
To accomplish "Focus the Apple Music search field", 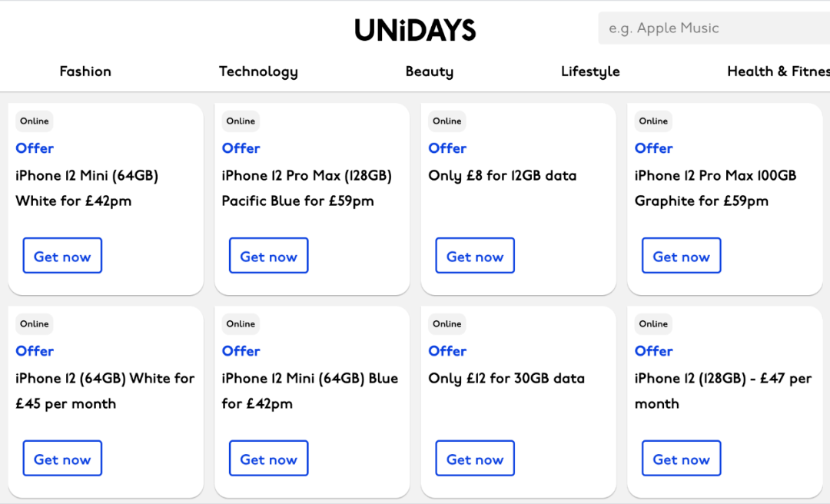I will [x=714, y=28].
